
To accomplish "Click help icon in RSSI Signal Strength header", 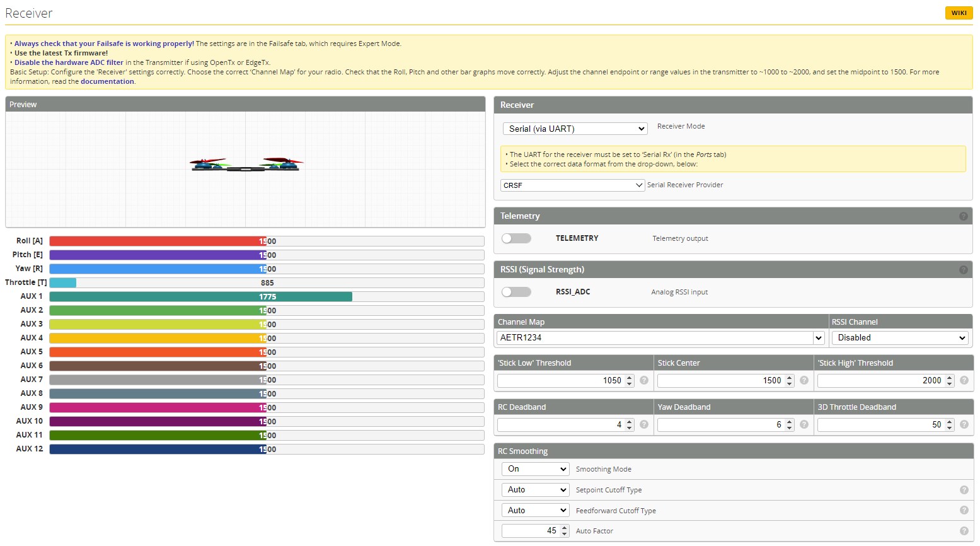I will [x=963, y=270].
